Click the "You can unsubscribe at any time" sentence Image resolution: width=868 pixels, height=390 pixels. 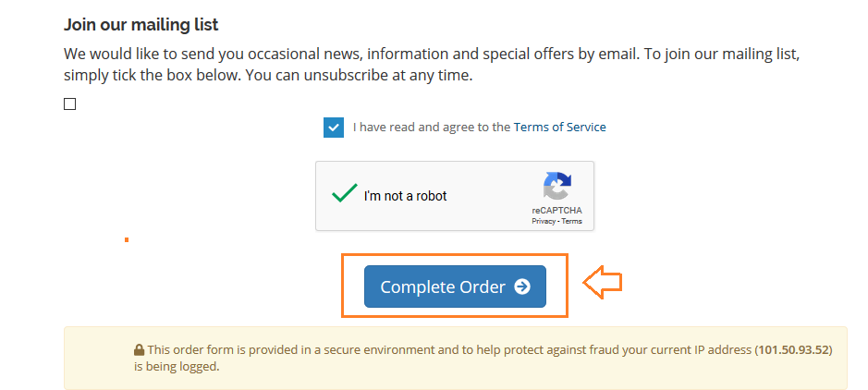(359, 75)
